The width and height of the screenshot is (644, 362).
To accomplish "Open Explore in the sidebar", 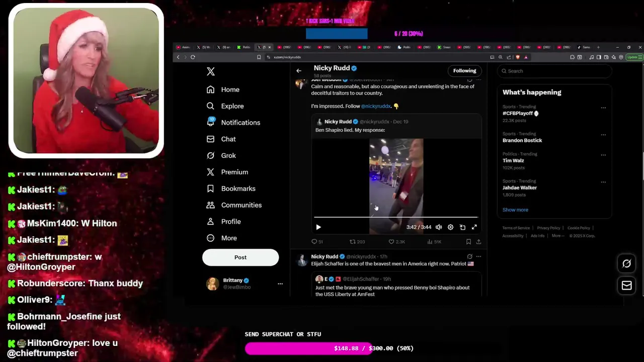I will tap(225, 106).
